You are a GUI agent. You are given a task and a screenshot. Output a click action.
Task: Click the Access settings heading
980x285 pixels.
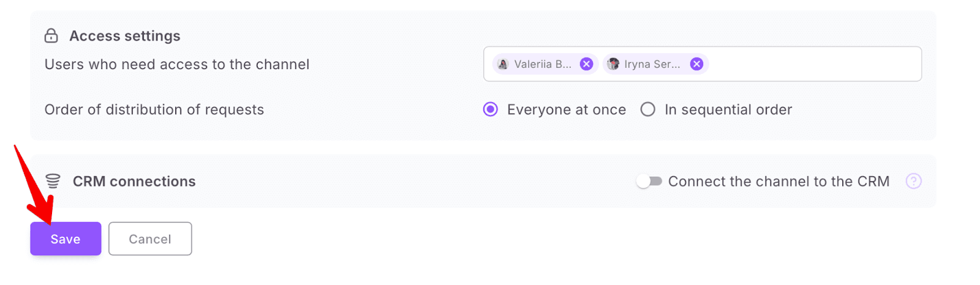tap(125, 36)
